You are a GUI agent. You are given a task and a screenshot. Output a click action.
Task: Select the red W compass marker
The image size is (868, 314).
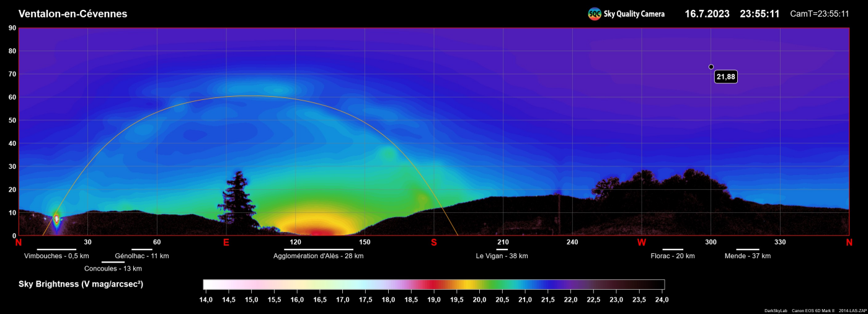[x=642, y=242]
